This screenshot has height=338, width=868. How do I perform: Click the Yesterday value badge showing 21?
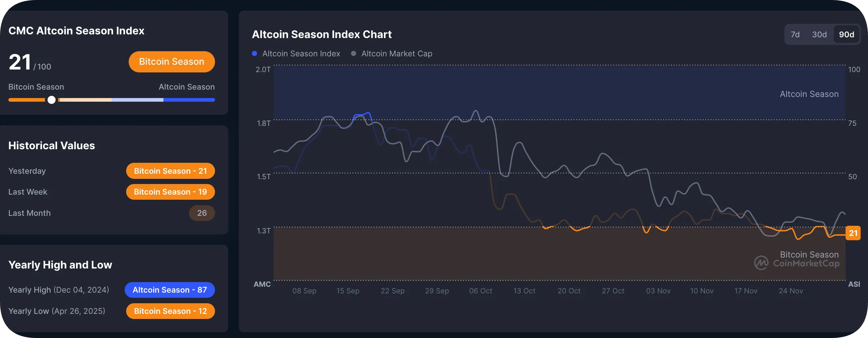170,170
